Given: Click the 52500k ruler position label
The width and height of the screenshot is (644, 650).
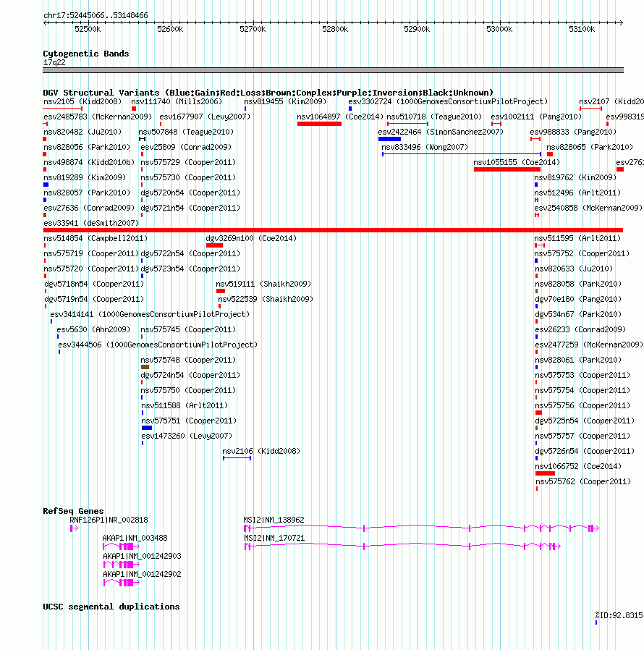Looking at the screenshot, I should pos(88,29).
